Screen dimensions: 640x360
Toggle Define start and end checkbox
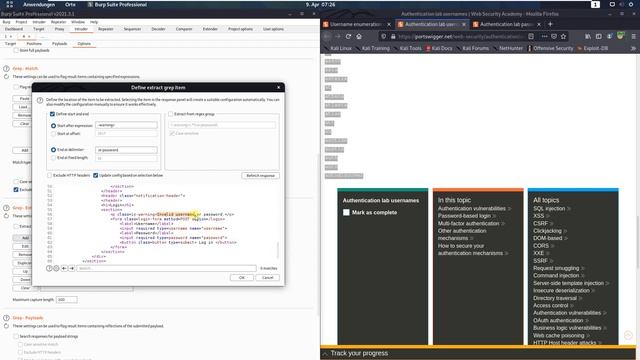[x=52, y=114]
